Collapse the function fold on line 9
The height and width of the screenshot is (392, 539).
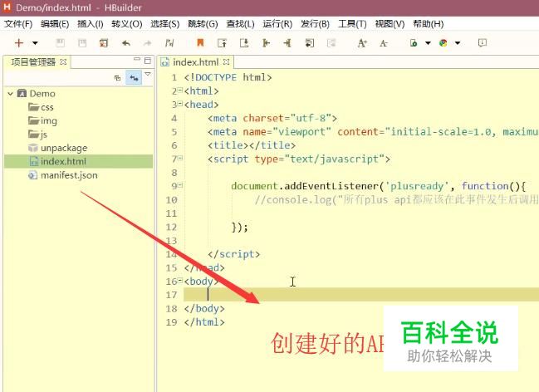pos(180,185)
